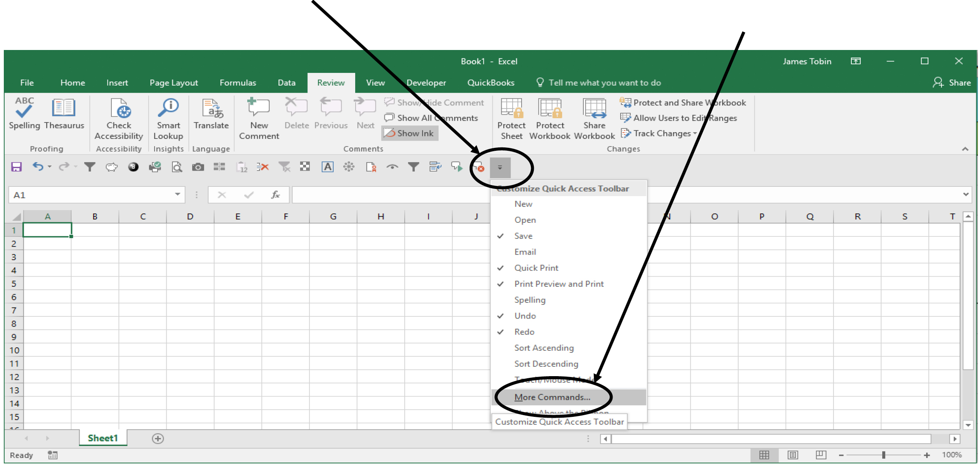Click the piggy bank icon in toolbar

pos(112,167)
